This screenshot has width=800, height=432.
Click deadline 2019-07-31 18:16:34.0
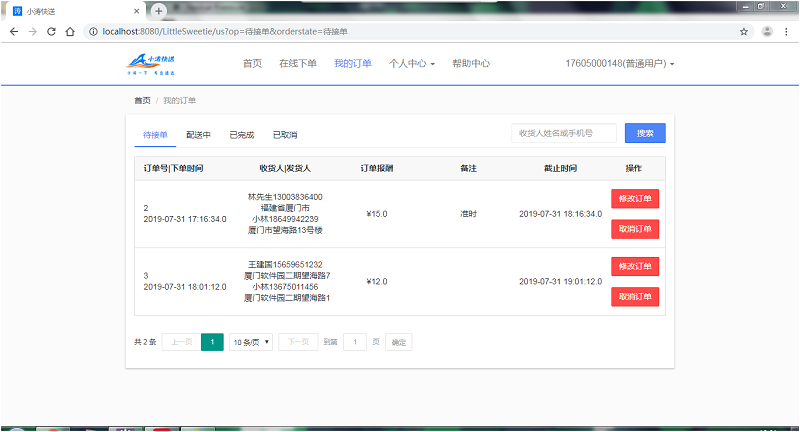click(x=561, y=214)
